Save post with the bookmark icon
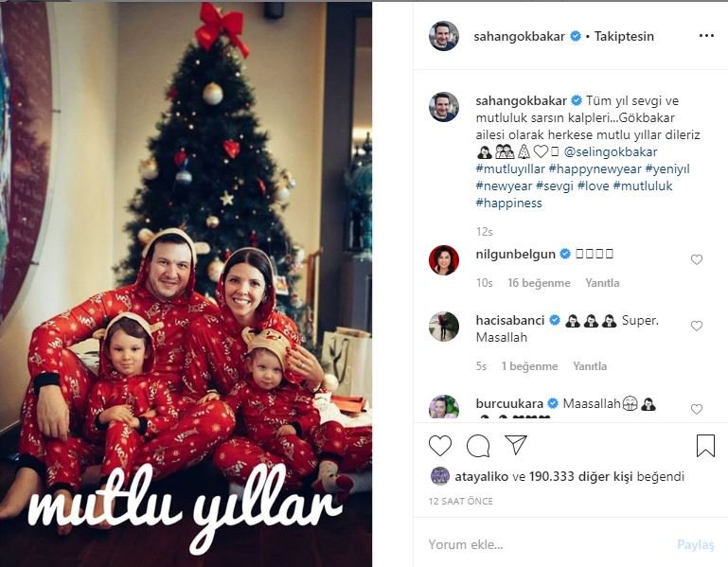 tap(705, 446)
